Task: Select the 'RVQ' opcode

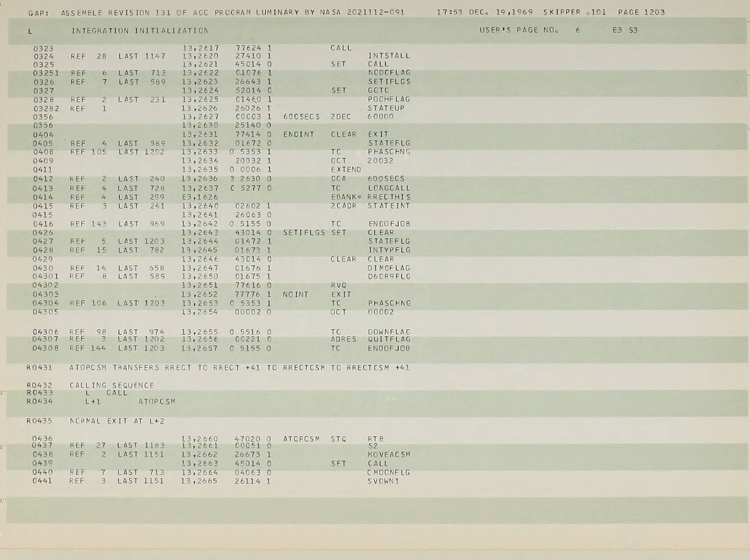Action: (338, 286)
